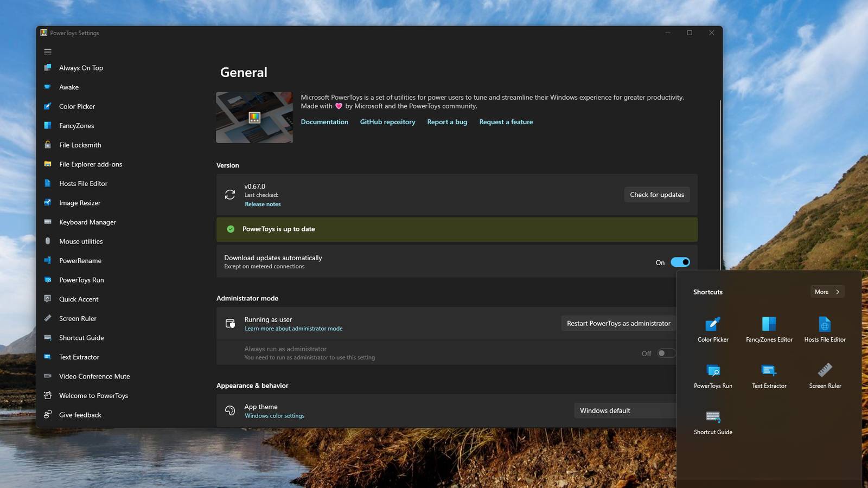Viewport: 868px width, 488px height.
Task: Click the hamburger navigation menu icon
Action: [x=48, y=52]
